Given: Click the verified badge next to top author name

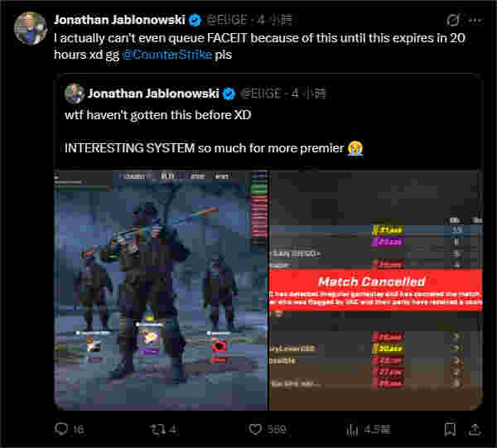Looking at the screenshot, I should pyautogui.click(x=195, y=20).
